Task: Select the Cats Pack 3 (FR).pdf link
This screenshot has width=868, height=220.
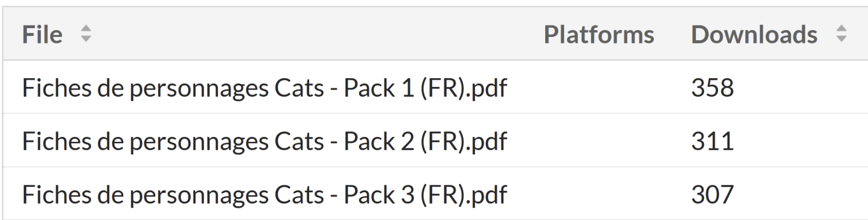Action: pyautogui.click(x=264, y=194)
